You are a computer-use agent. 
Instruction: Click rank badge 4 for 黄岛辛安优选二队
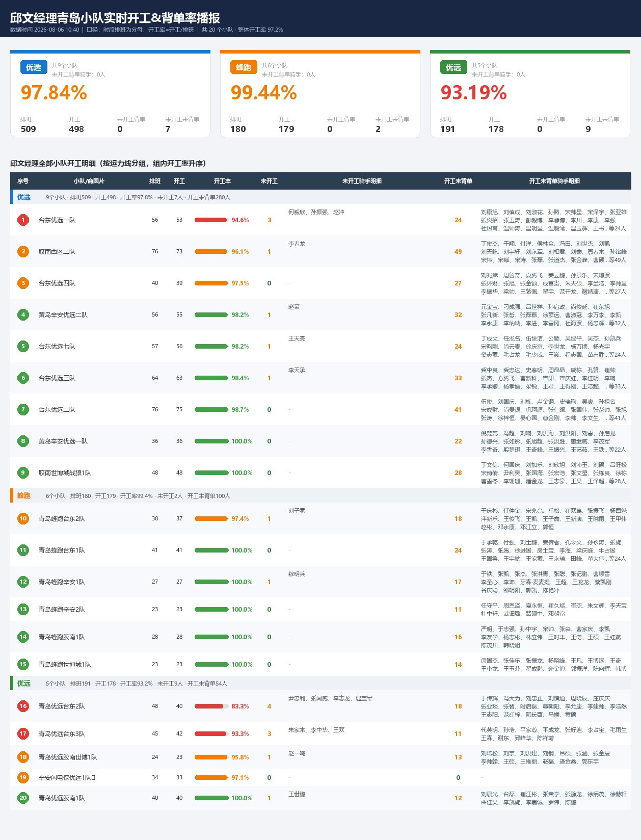(x=23, y=314)
